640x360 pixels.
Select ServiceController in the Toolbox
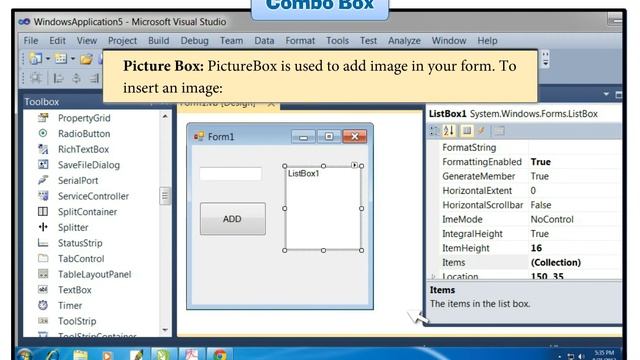tap(93, 196)
